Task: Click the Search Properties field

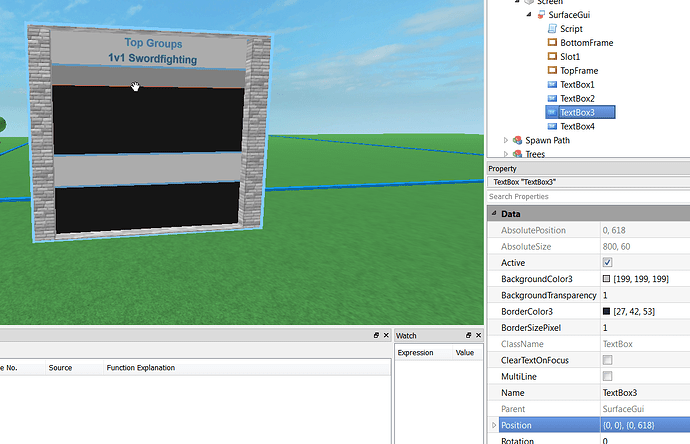Action: tap(588, 197)
